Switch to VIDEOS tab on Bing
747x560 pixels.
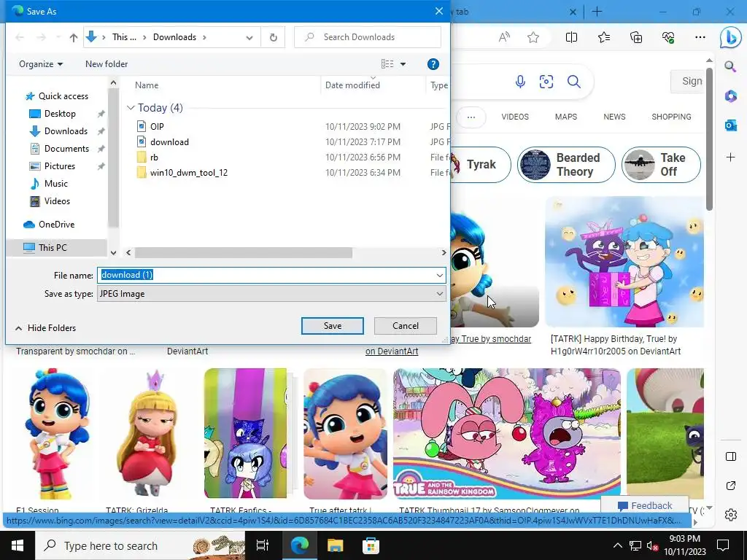514,117
